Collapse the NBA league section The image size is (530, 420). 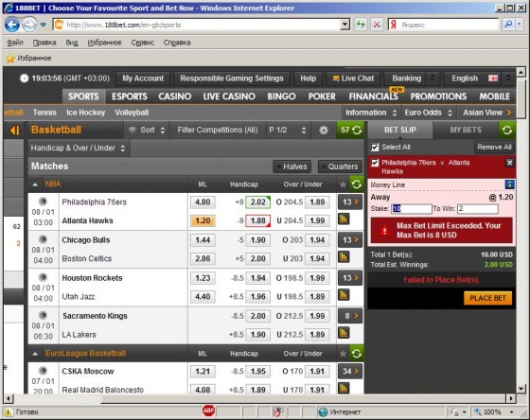coord(35,184)
